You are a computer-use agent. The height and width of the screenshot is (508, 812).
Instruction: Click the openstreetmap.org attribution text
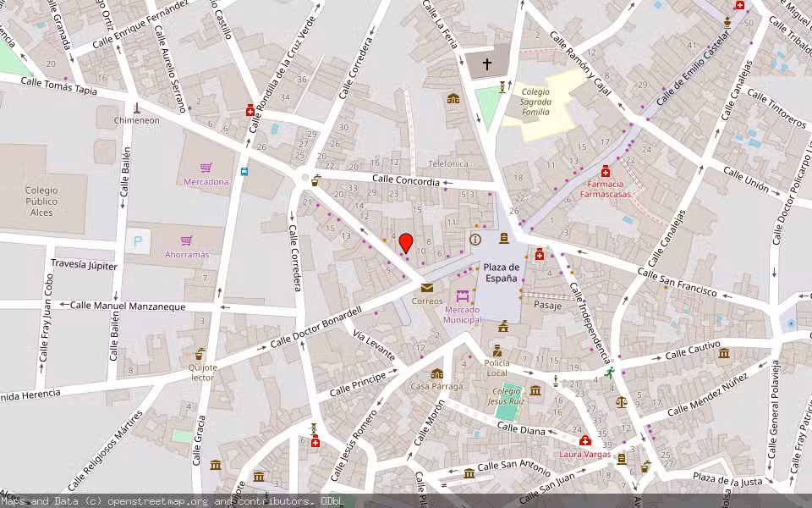click(158, 501)
